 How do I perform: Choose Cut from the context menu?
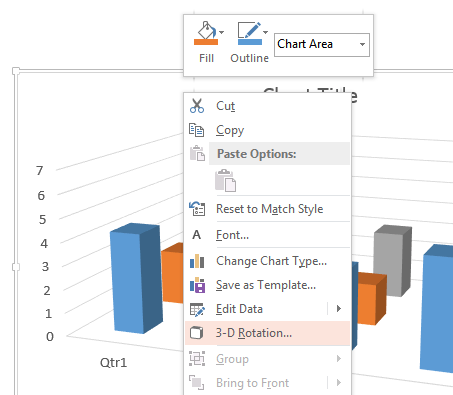tap(267, 106)
